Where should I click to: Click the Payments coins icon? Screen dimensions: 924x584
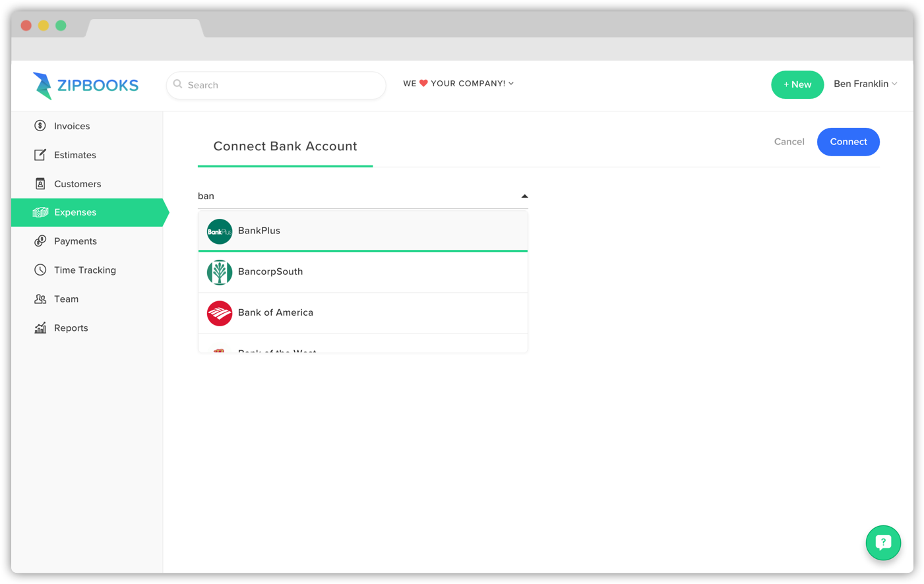click(x=40, y=241)
